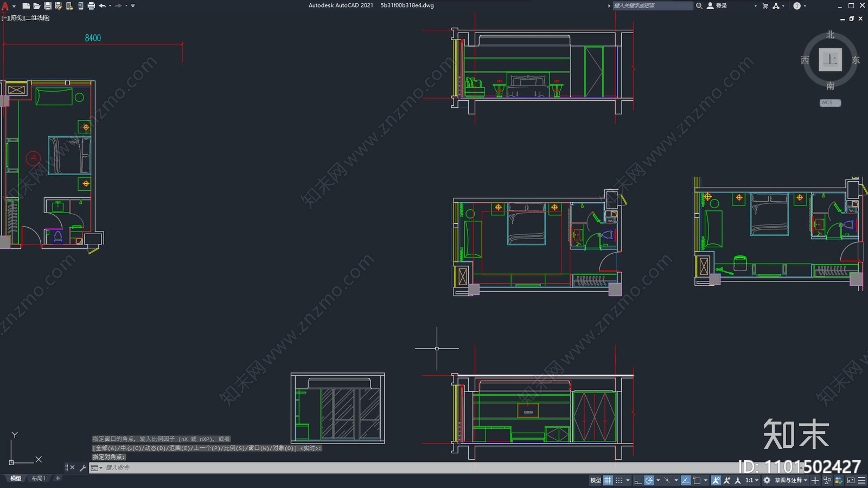Screen dimensions: 868x488
Task: Open the AutoCAD application menu logo
Action: point(5,6)
